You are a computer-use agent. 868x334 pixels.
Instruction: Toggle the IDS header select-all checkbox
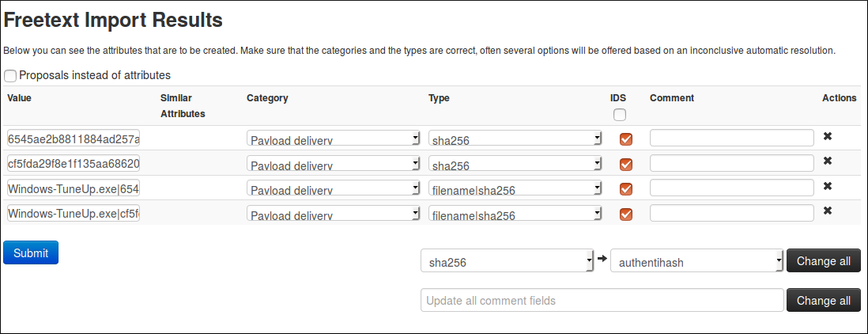[x=619, y=115]
